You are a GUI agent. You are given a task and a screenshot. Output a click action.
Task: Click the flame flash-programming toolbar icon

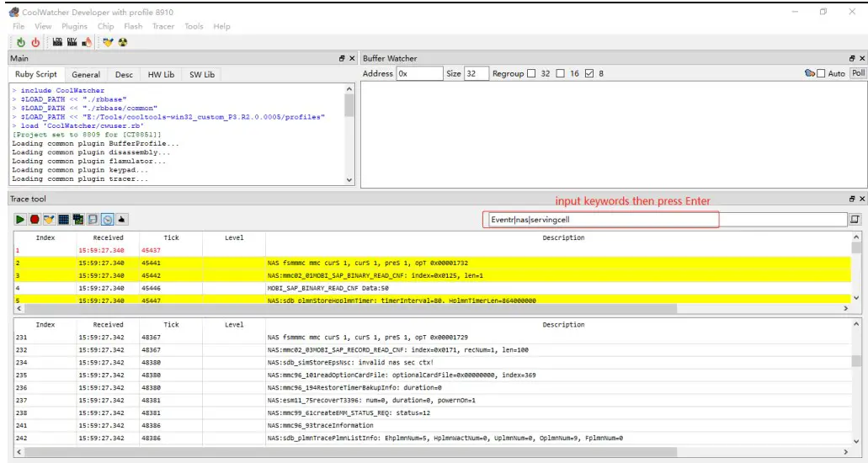pyautogui.click(x=88, y=41)
